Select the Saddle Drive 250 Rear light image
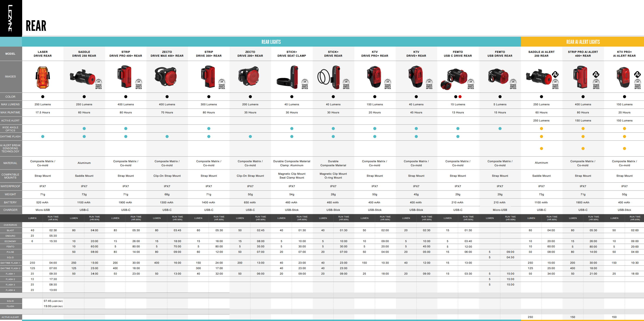 point(82,77)
